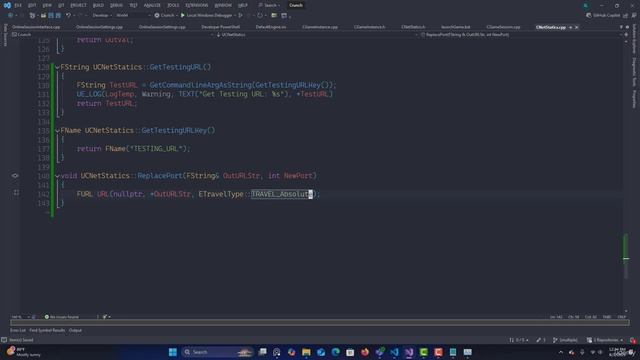
Task: Click the title bar Search box
Action: 269,5
